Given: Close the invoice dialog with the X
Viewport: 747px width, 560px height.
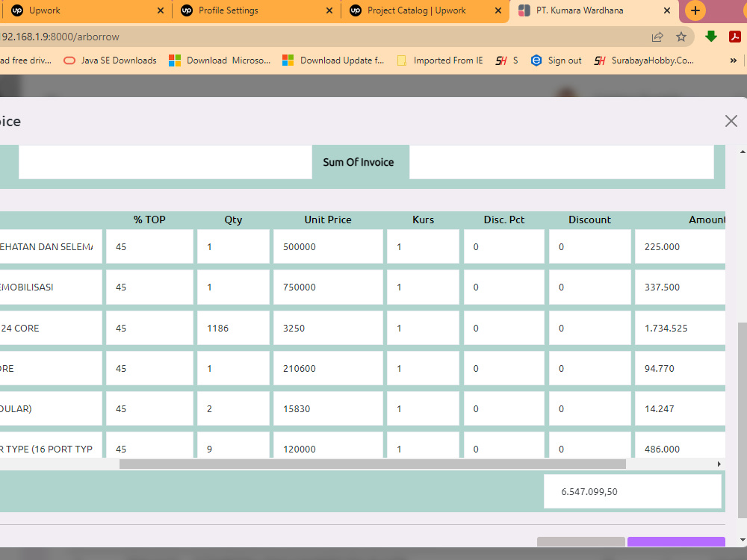Looking at the screenshot, I should [731, 121].
